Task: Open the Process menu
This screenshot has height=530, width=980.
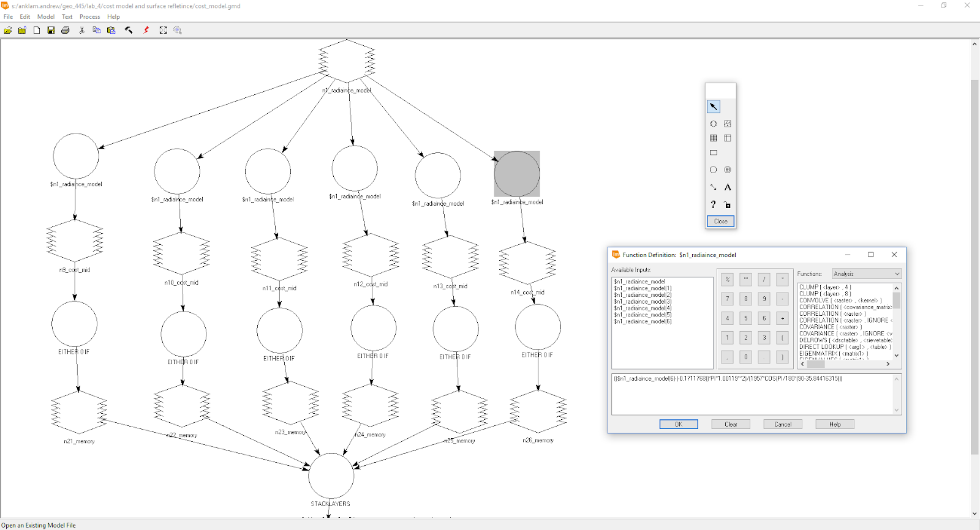Action: coord(89,17)
